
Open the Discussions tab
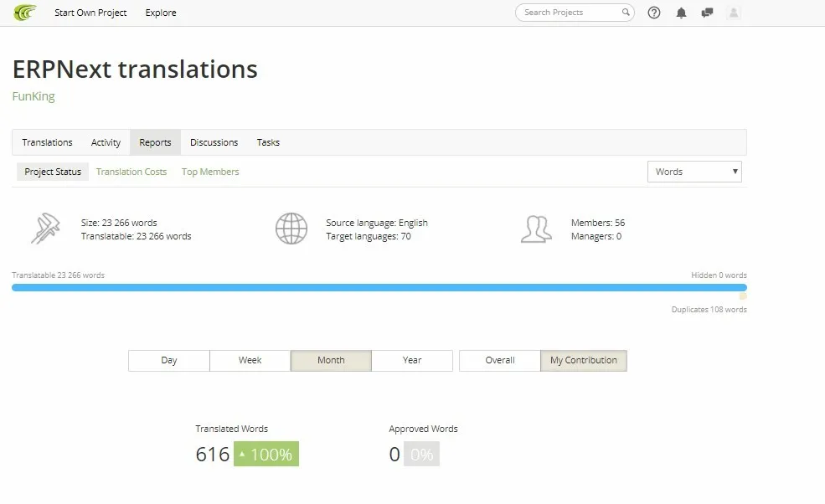[x=214, y=142]
